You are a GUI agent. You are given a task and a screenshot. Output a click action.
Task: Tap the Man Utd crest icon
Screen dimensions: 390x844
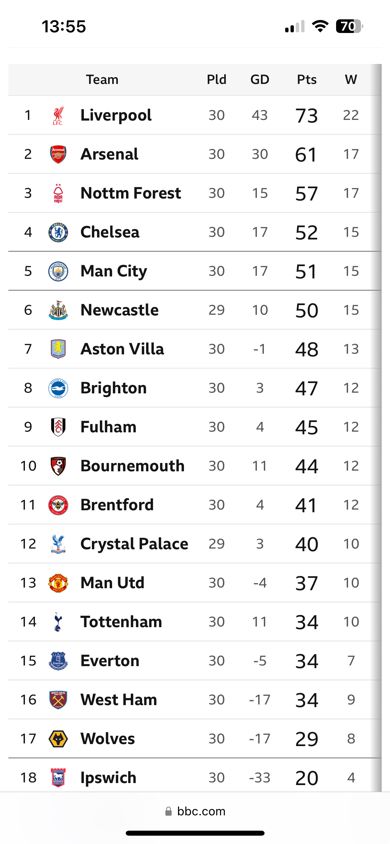58,583
